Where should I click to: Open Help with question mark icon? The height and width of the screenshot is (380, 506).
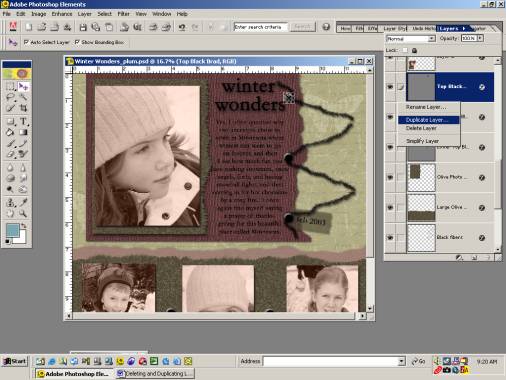pos(326,27)
